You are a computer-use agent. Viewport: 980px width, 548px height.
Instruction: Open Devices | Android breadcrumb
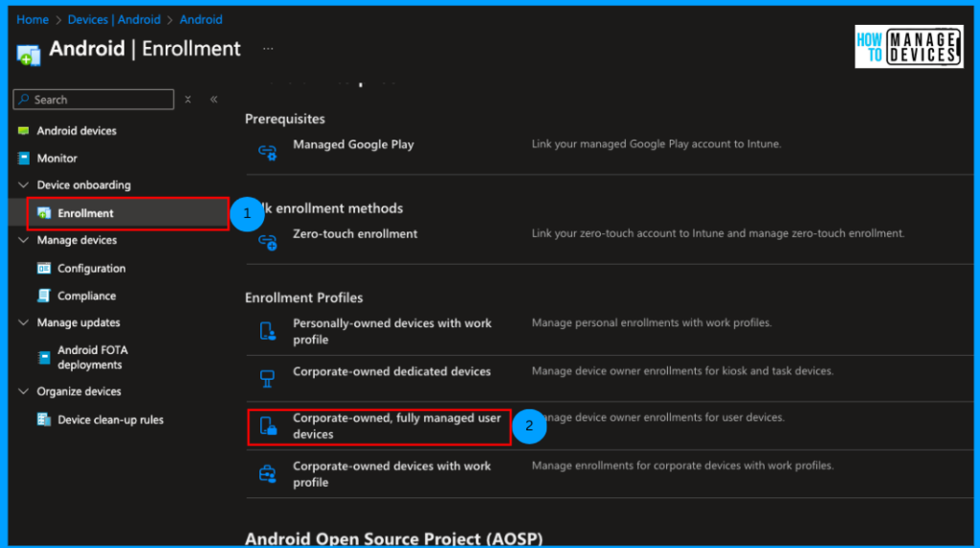[x=114, y=19]
